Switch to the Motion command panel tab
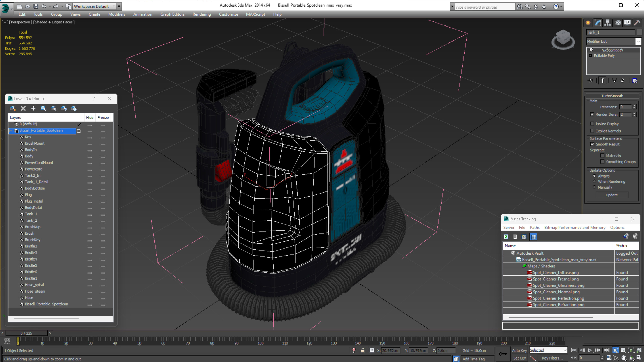The height and width of the screenshot is (362, 644). 618,23
